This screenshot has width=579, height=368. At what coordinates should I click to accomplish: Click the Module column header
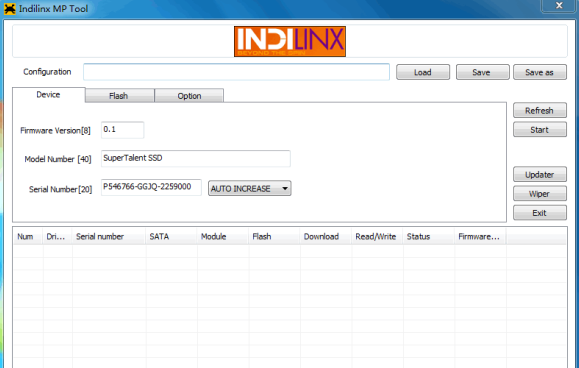click(x=223, y=237)
